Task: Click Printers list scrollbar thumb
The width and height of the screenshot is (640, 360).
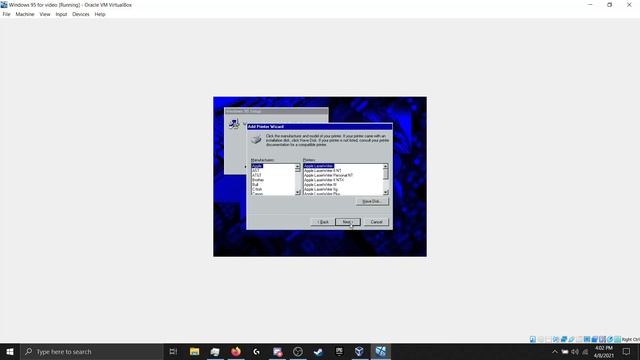Action: [385, 174]
